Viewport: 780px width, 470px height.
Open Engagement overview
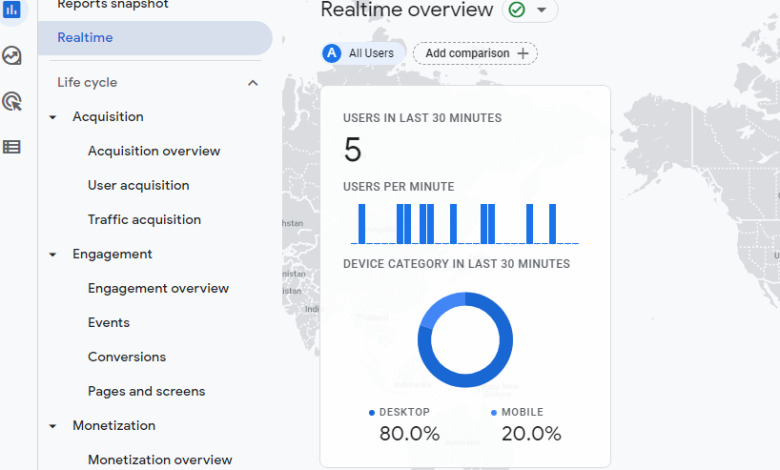(158, 288)
